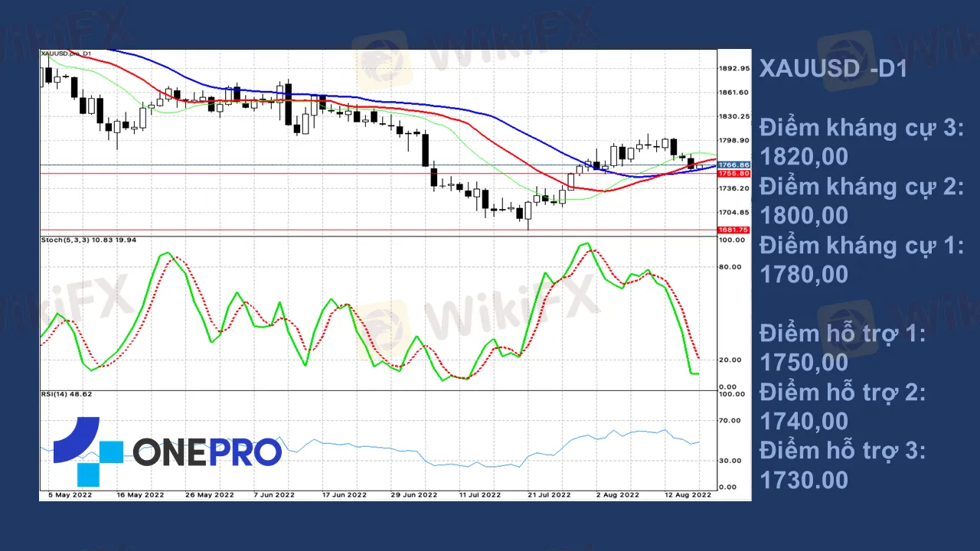This screenshot has height=551, width=980.
Task: Select the red 1681.75 support level label
Action: [733, 230]
